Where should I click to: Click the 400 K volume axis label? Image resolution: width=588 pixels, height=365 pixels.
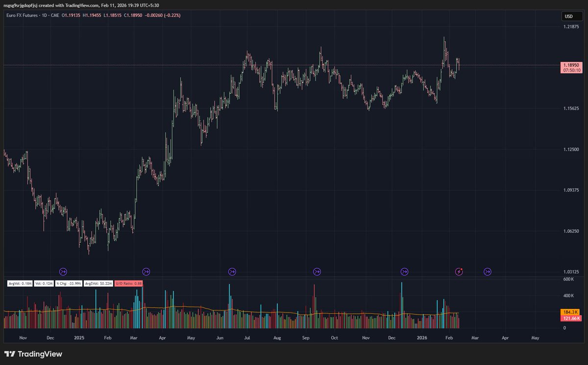click(568, 296)
